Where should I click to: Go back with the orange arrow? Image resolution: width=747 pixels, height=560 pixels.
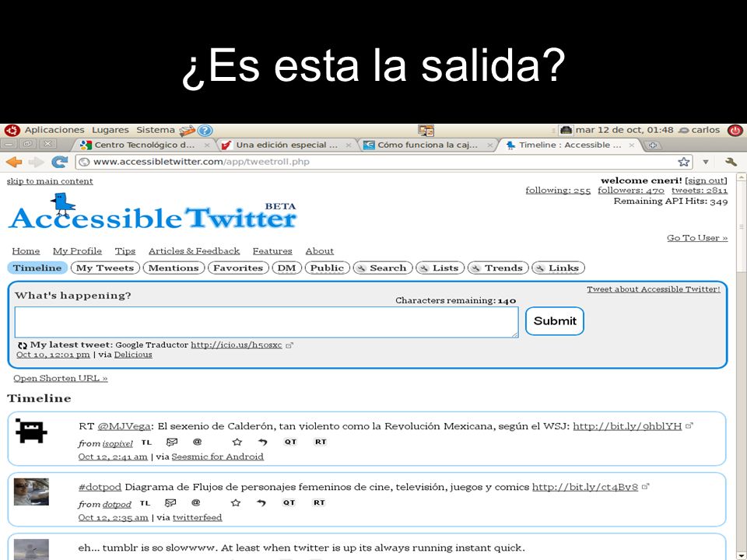coord(14,162)
